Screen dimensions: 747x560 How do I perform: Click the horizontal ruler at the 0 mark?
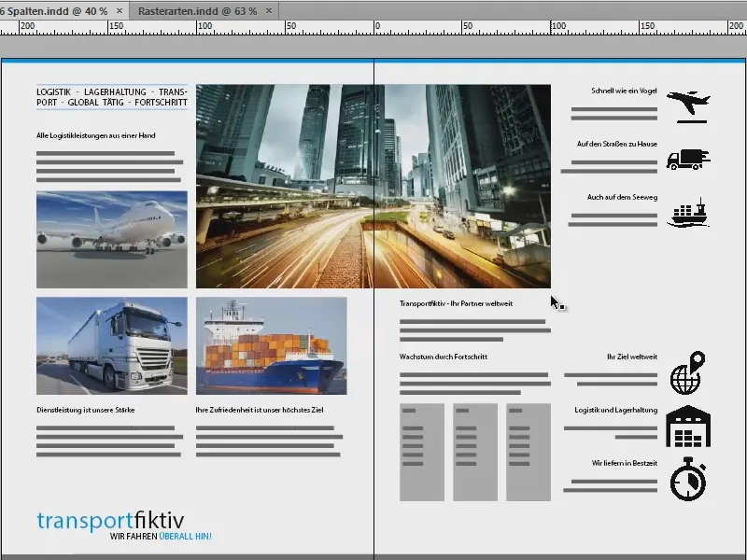click(x=374, y=28)
